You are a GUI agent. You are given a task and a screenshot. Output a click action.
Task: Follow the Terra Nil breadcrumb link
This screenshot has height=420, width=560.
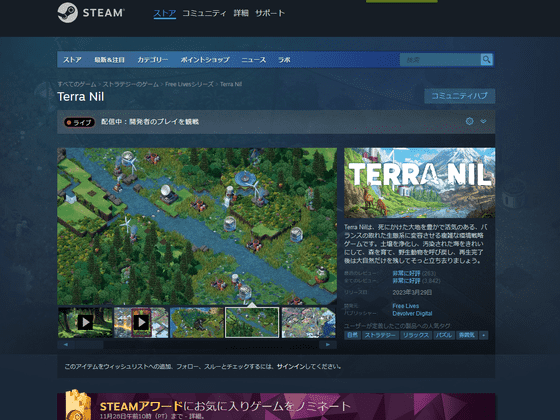tap(231, 84)
